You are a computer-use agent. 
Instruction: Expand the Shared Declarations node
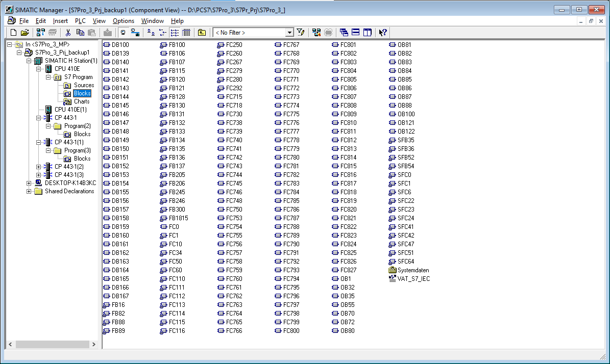click(x=29, y=191)
